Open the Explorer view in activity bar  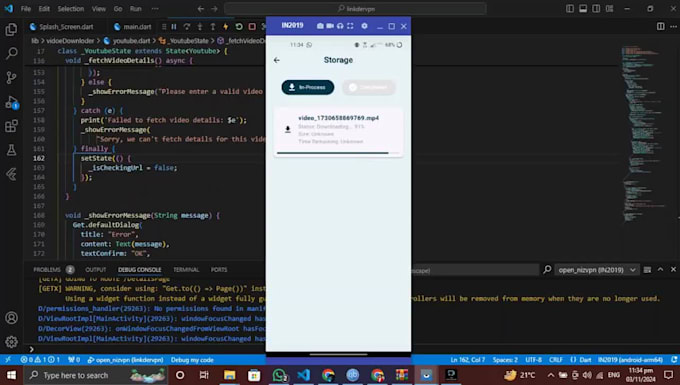click(x=11, y=29)
